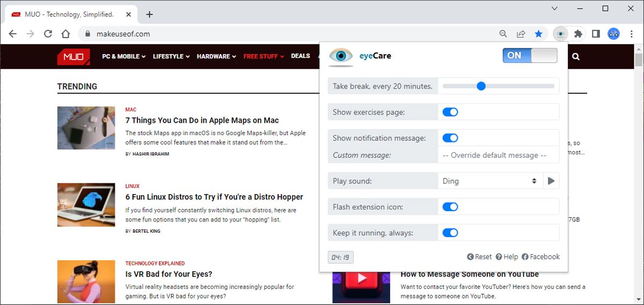Open a new tab with plus button
The image size is (644, 305).
[x=149, y=14]
